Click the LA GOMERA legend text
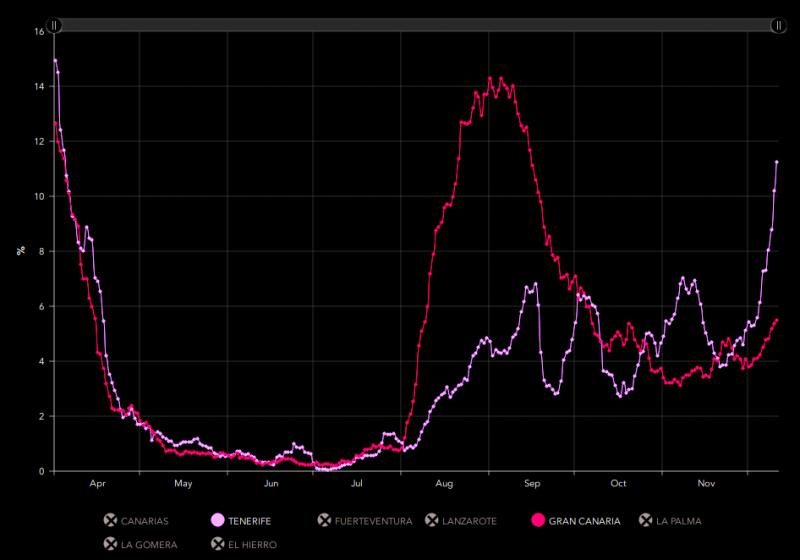Viewport: 800px width, 560px height. (x=149, y=545)
